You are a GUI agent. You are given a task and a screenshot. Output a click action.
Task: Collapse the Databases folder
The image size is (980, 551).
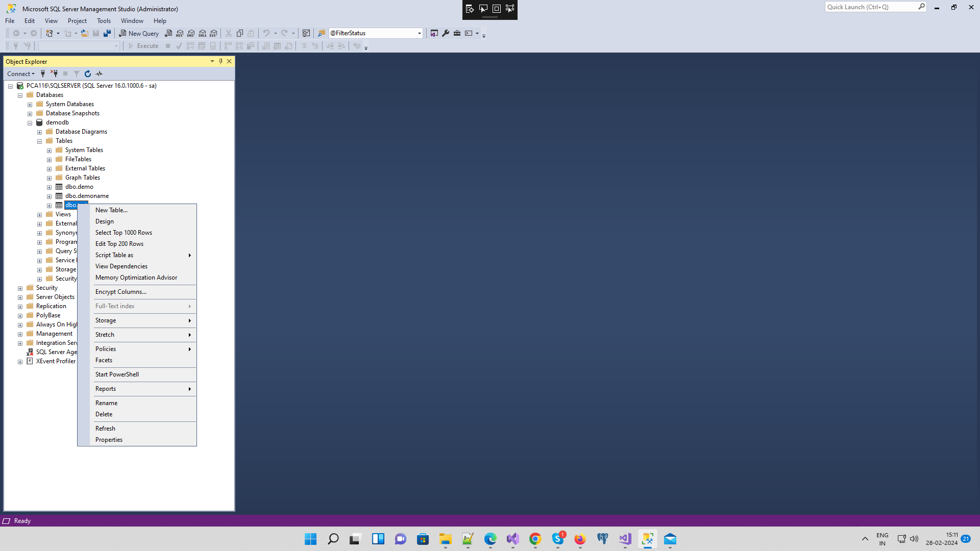coord(20,95)
